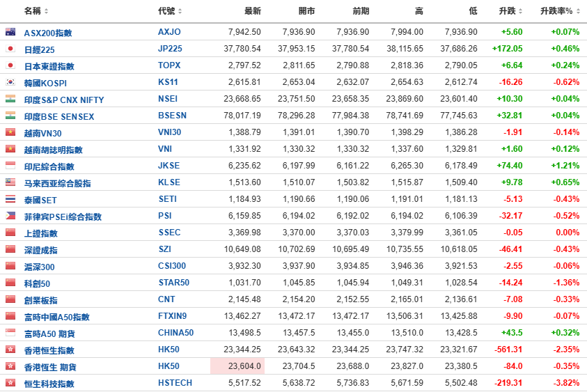587x392 pixels.
Task: Click the high value 10,735.55
Action: point(405,249)
